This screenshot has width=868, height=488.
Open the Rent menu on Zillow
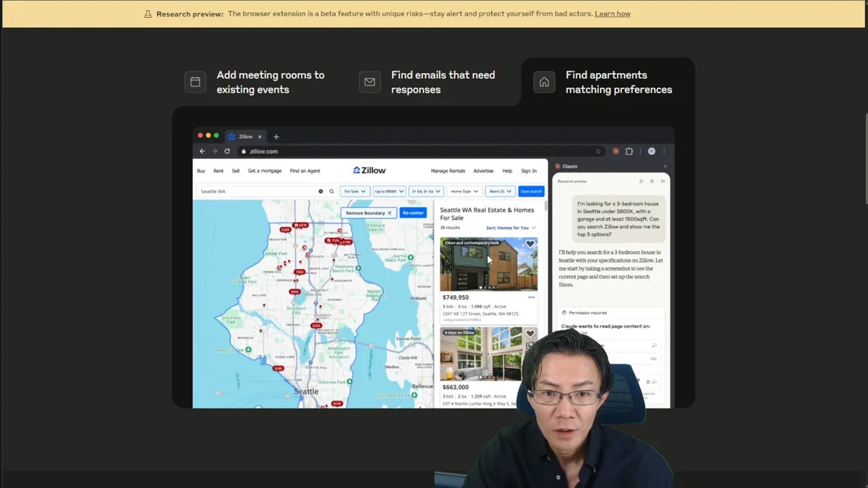(x=218, y=171)
